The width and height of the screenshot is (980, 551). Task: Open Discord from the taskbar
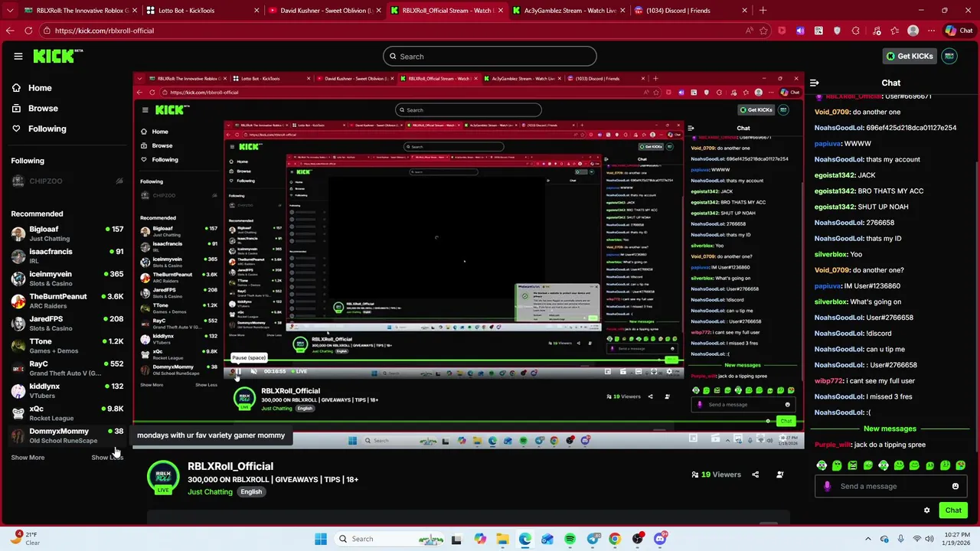[660, 539]
